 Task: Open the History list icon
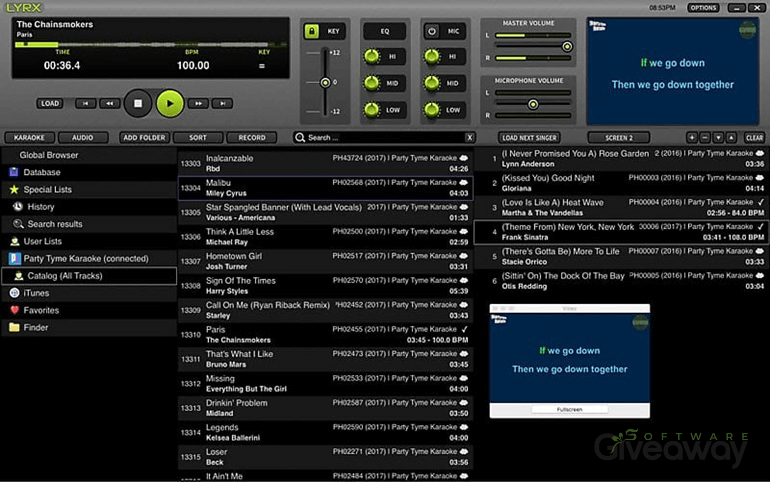pyautogui.click(x=18, y=207)
